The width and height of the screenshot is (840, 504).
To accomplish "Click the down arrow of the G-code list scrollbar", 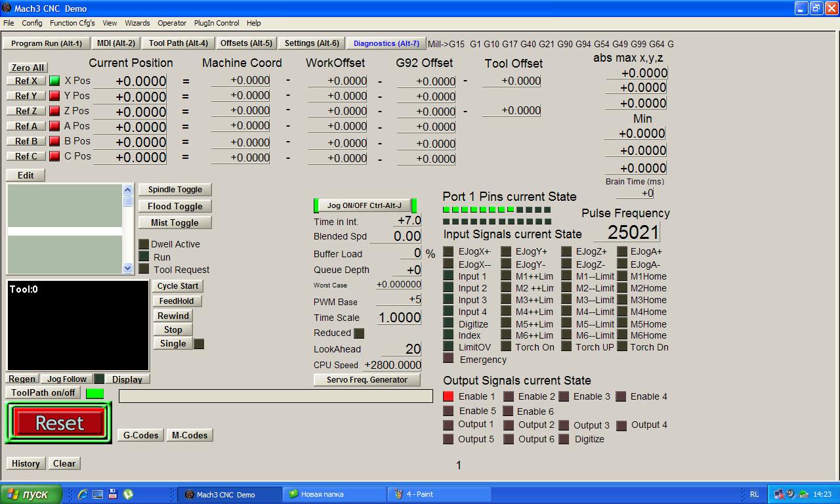I will pyautogui.click(x=127, y=268).
